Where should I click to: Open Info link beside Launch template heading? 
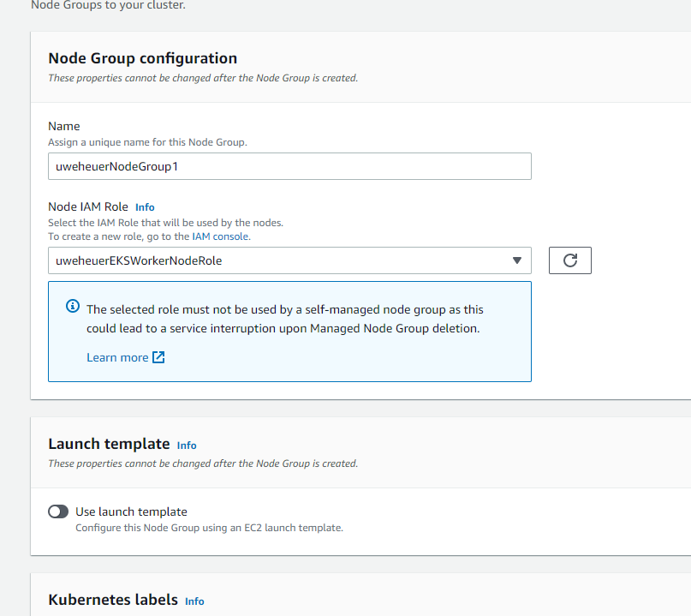pyautogui.click(x=187, y=446)
